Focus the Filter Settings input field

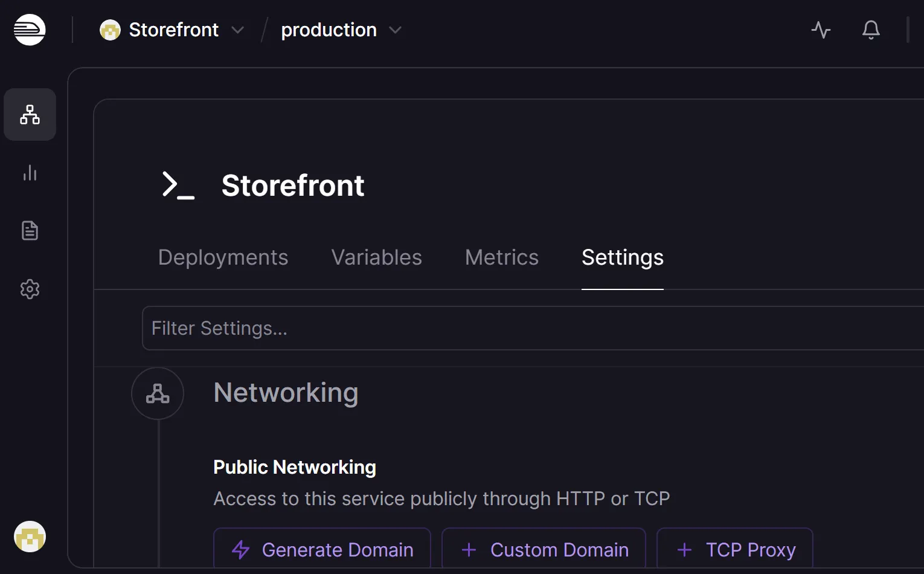tap(533, 328)
